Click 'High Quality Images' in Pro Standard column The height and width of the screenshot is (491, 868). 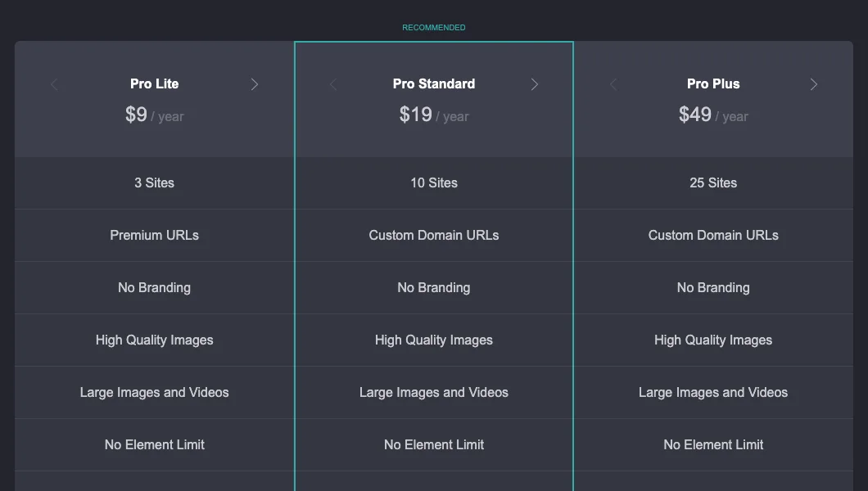434,340
